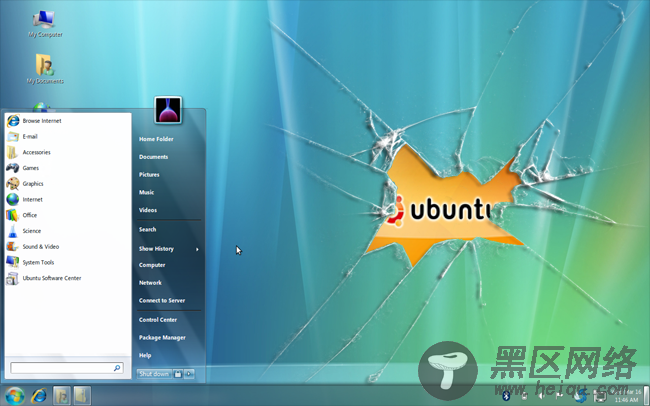Open Network from Start menu
Viewport: 650px width, 406px height.
coord(150,283)
